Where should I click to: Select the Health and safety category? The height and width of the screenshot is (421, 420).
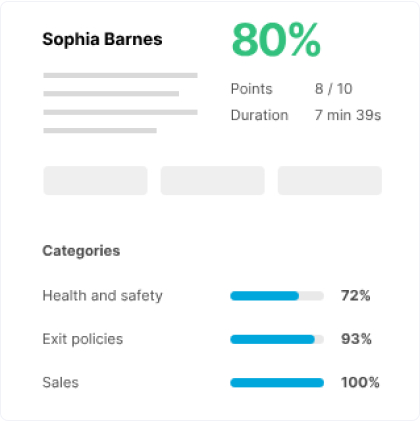point(102,296)
